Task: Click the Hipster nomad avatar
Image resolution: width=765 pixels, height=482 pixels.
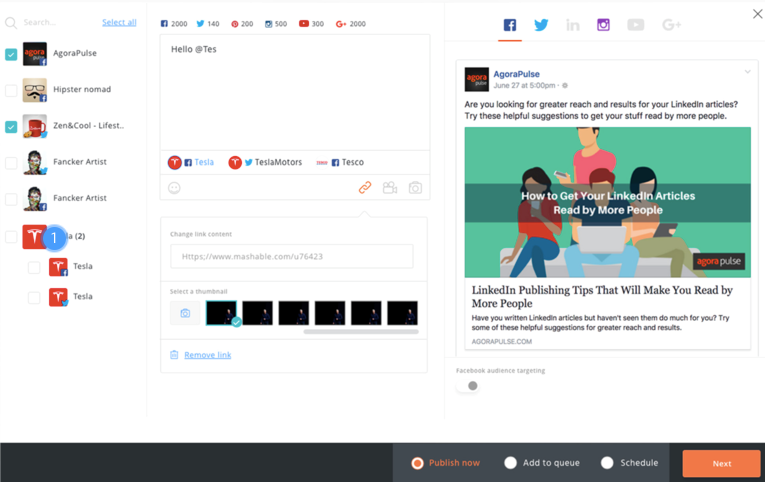Action: [x=35, y=90]
